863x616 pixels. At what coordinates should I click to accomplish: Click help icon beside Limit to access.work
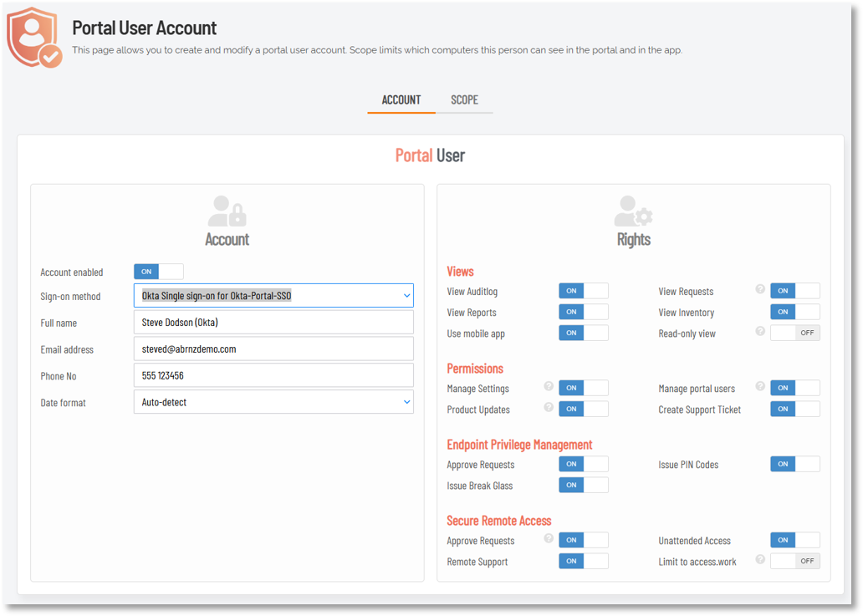[x=760, y=560]
